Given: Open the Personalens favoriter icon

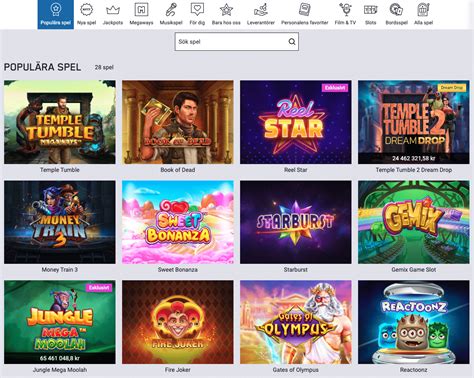Looking at the screenshot, I should (x=304, y=10).
